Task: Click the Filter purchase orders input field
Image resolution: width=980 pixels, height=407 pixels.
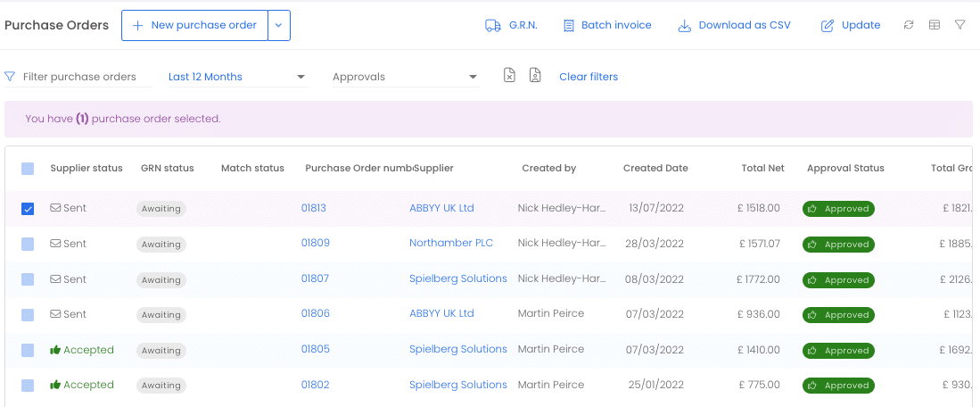Action: pos(79,77)
